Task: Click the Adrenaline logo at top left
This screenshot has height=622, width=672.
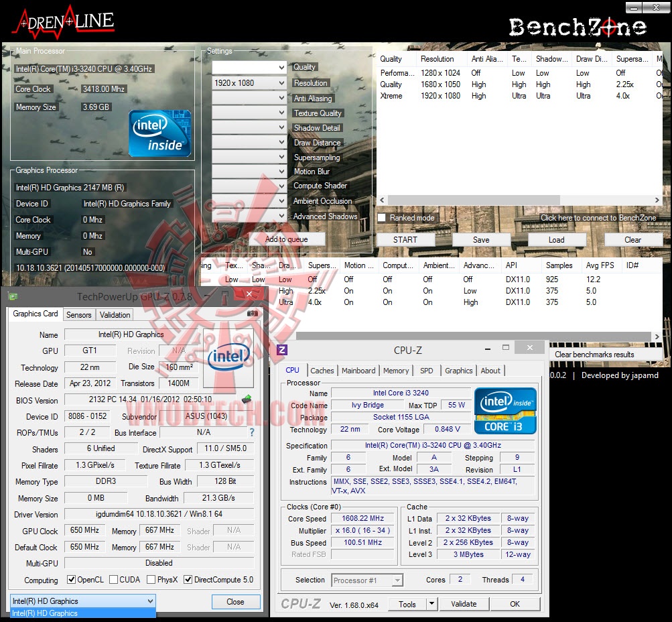Action: [64, 23]
